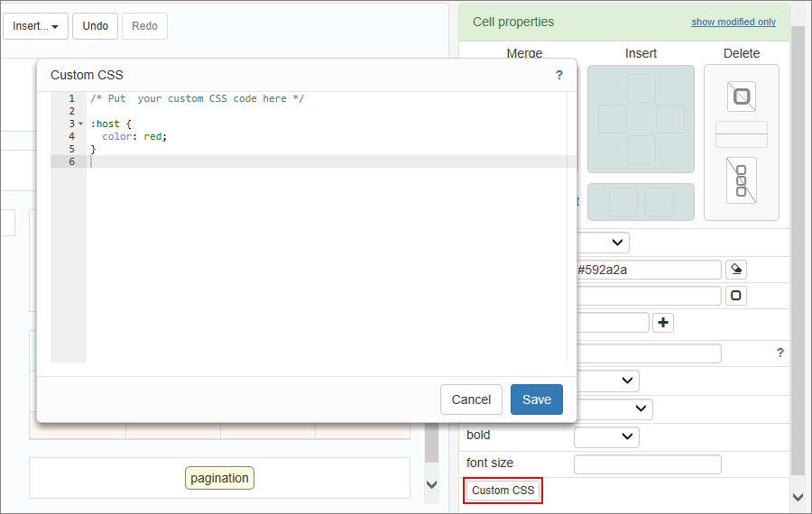812x514 pixels.
Task: Click the ':host {' selector text
Action: [x=111, y=124]
